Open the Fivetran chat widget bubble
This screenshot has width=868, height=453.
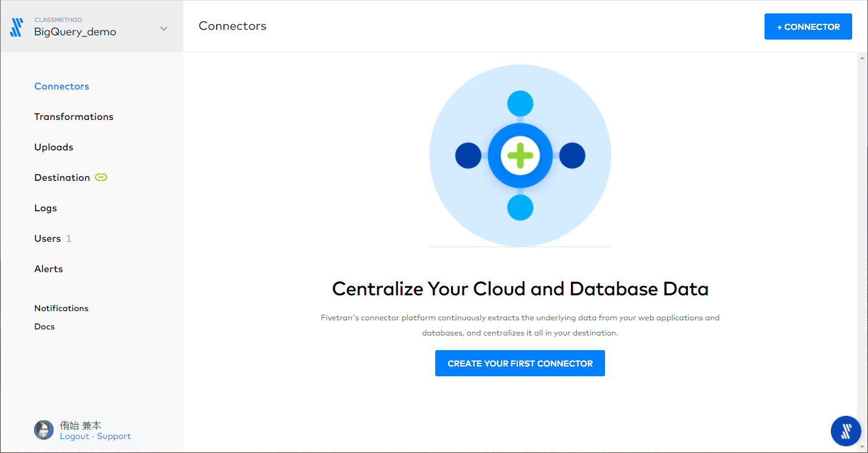coord(845,431)
